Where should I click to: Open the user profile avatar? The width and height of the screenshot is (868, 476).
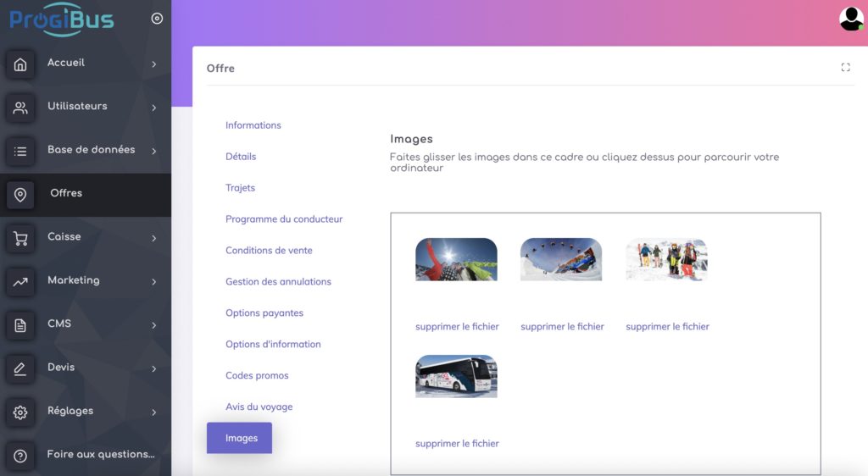pyautogui.click(x=851, y=19)
